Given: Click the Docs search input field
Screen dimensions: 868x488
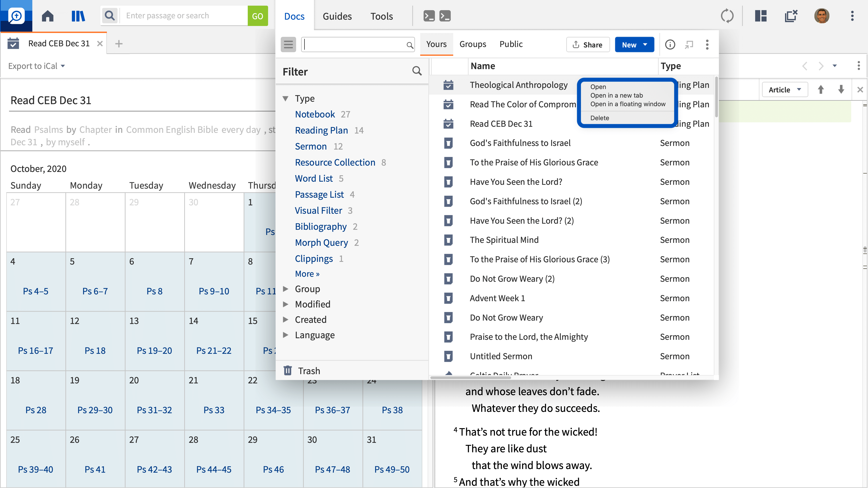Looking at the screenshot, I should point(354,45).
